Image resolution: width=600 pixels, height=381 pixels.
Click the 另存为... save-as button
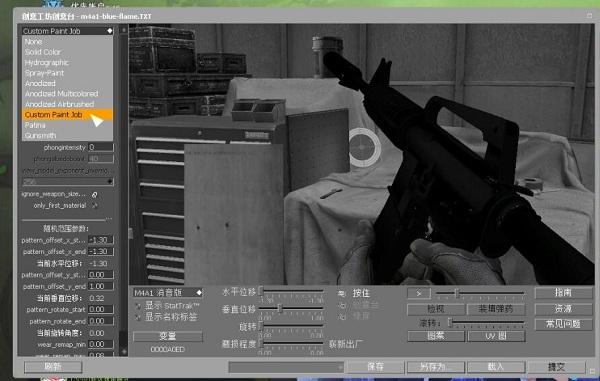(436, 367)
